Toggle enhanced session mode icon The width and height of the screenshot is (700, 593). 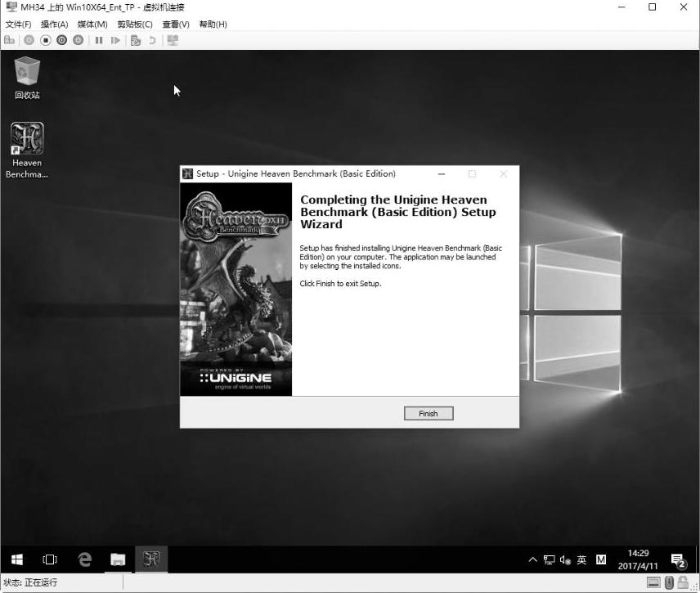pos(173,40)
